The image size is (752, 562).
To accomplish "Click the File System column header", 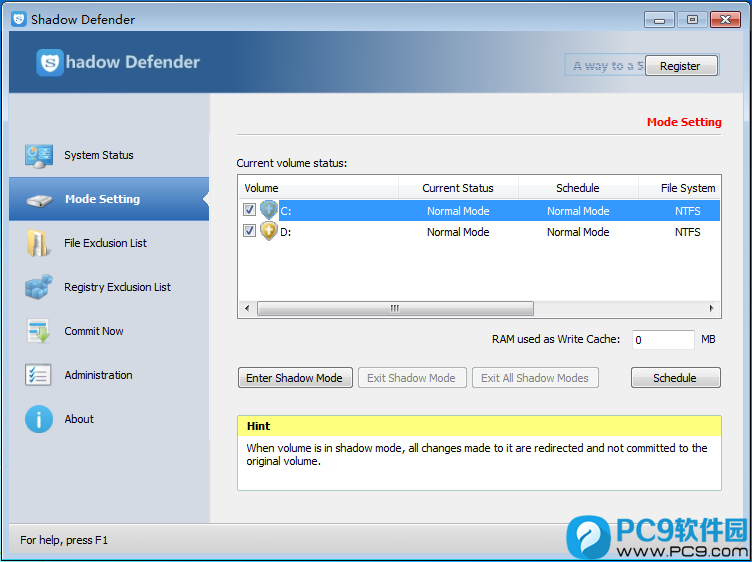I will click(680, 188).
